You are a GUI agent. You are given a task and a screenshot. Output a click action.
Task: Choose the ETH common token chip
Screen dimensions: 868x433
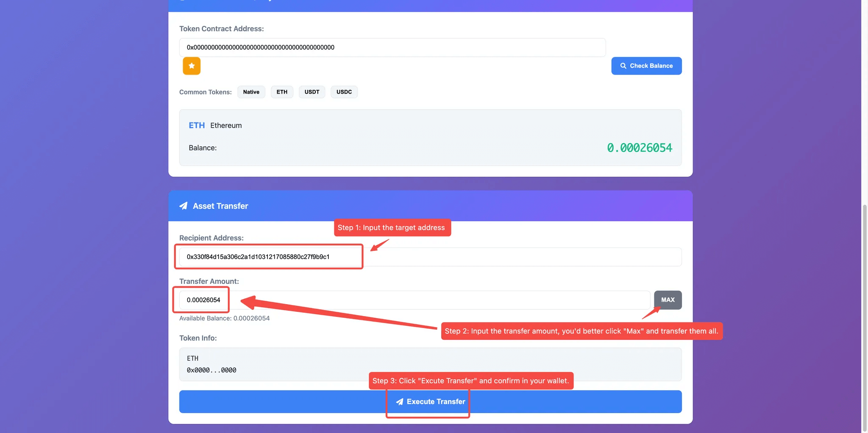pyautogui.click(x=282, y=92)
